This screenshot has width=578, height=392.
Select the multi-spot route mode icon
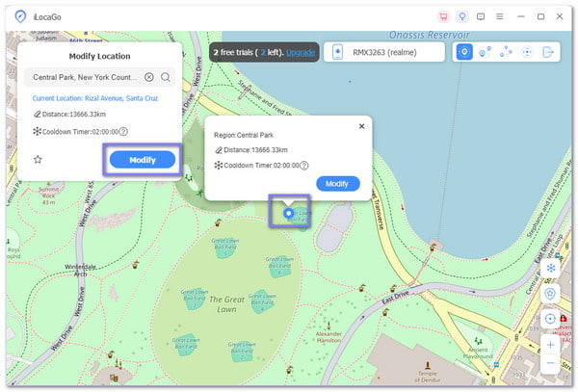pos(506,52)
